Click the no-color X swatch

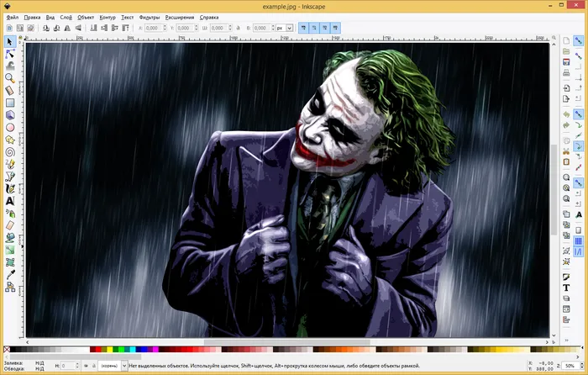[x=7, y=350]
